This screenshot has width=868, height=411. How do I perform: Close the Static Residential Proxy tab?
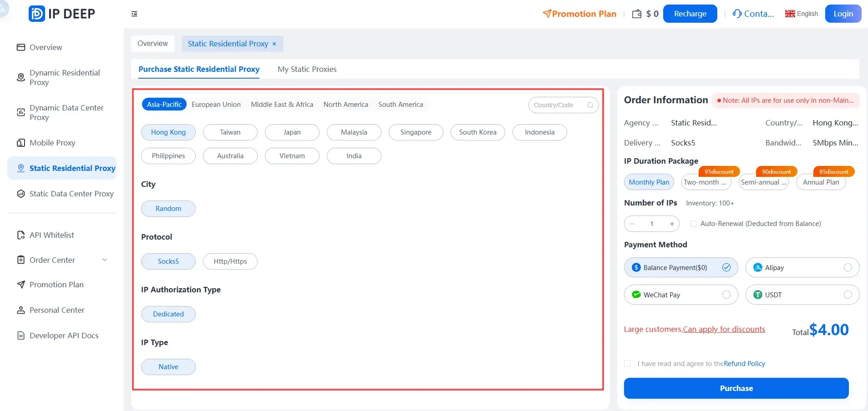pos(274,44)
